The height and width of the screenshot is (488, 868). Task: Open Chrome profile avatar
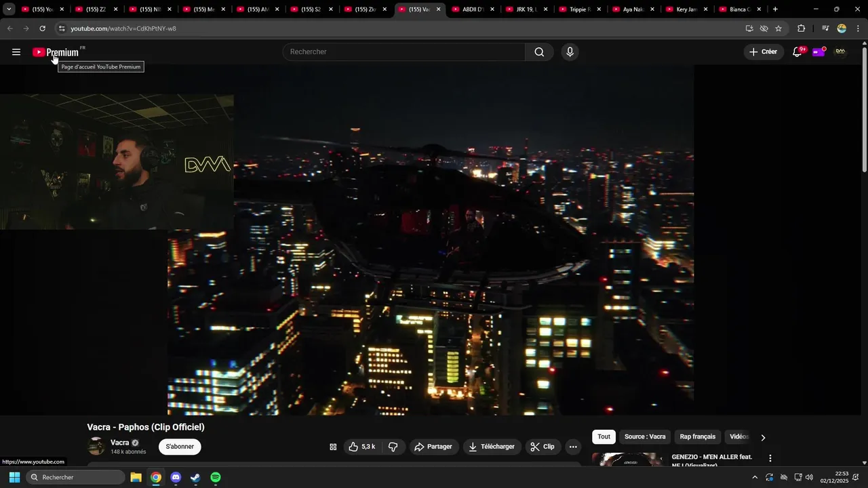tap(842, 28)
